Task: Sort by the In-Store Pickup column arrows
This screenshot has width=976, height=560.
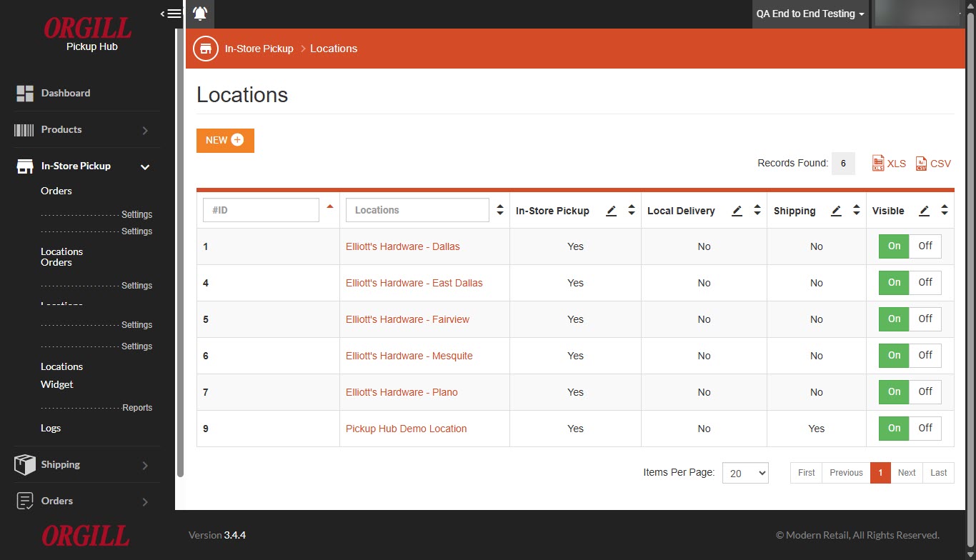Action: (632, 211)
